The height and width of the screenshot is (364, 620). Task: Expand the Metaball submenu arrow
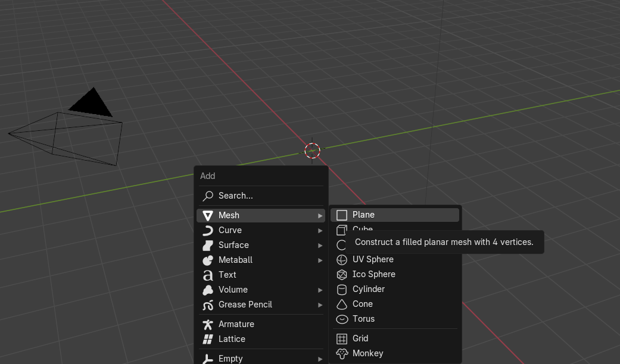point(320,261)
